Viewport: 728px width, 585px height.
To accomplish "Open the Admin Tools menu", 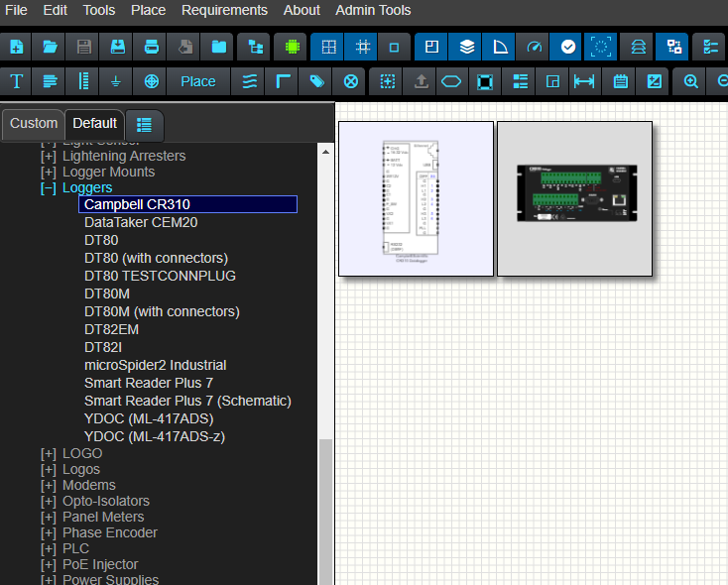I will pos(373,10).
